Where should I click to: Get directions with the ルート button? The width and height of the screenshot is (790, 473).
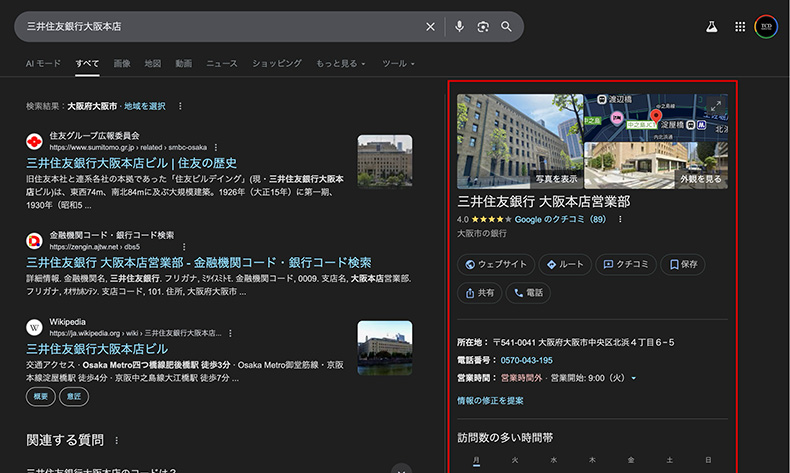tap(565, 264)
